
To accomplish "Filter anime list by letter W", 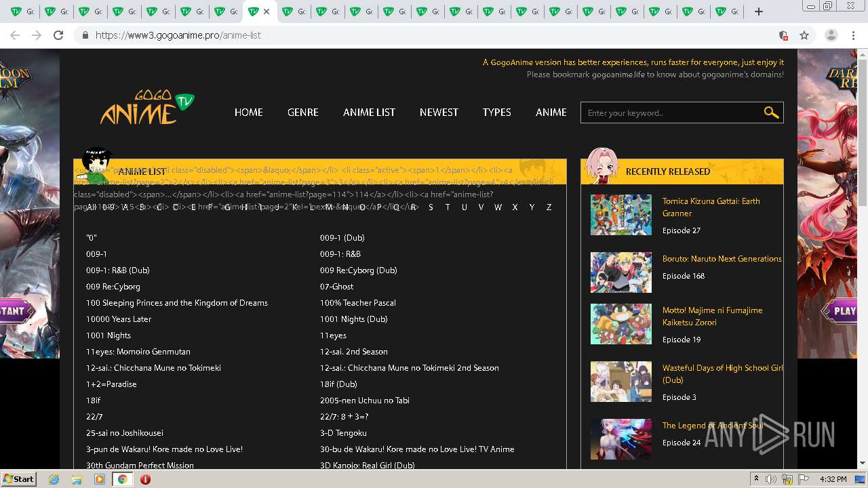I will click(x=498, y=207).
